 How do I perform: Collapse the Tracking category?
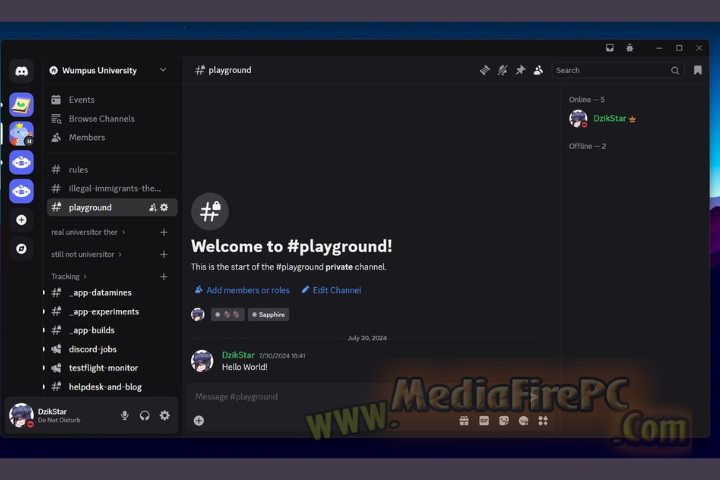click(x=69, y=277)
